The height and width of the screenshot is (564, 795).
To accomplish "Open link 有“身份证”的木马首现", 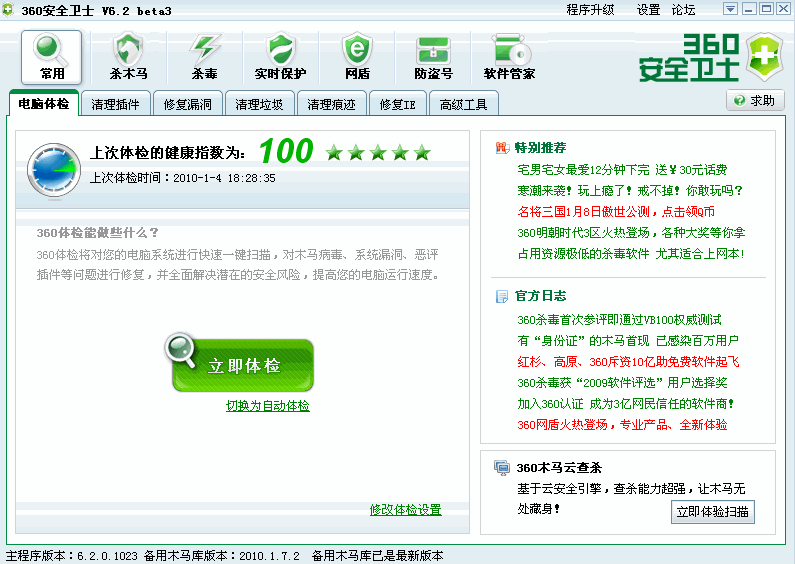I will [x=628, y=340].
